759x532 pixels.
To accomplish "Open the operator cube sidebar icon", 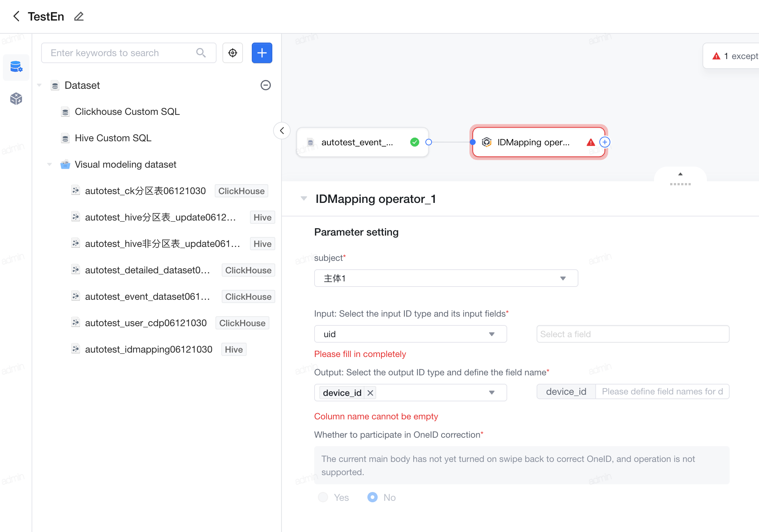I will (16, 98).
